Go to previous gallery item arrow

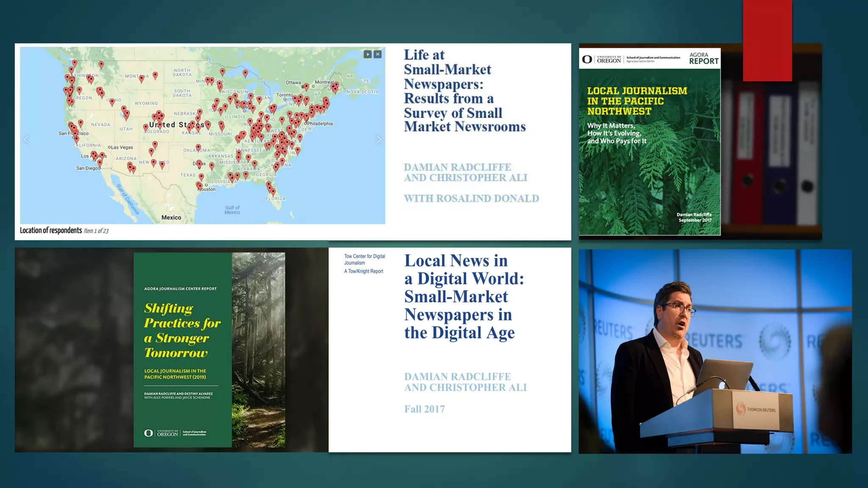tap(27, 139)
